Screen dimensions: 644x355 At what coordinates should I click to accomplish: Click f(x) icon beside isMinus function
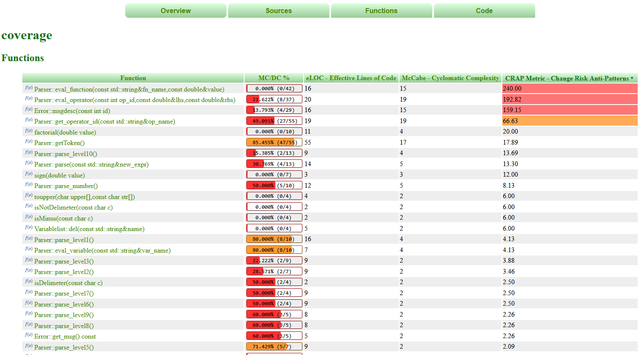28,217
